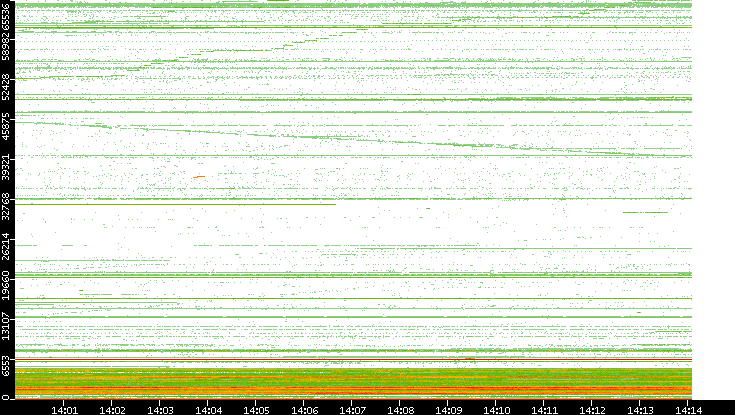Pick the 32768 vertical axis label
The height and width of the screenshot is (415, 735).
point(7,205)
